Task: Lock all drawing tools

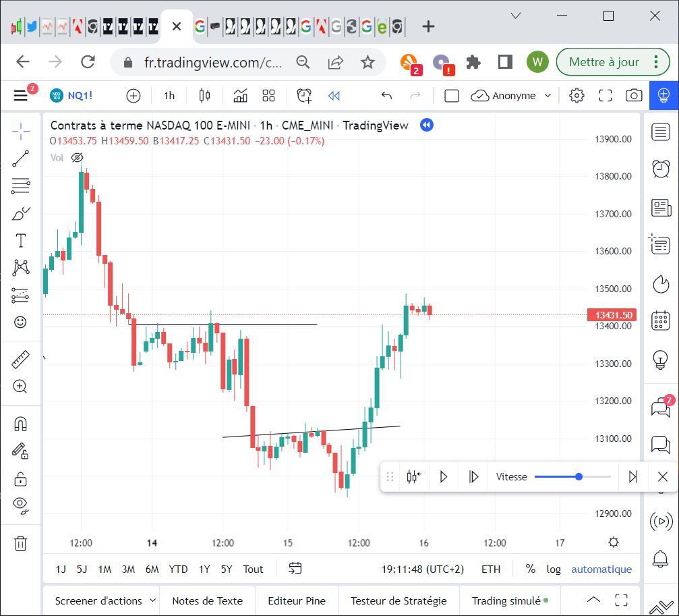Action: (20, 478)
